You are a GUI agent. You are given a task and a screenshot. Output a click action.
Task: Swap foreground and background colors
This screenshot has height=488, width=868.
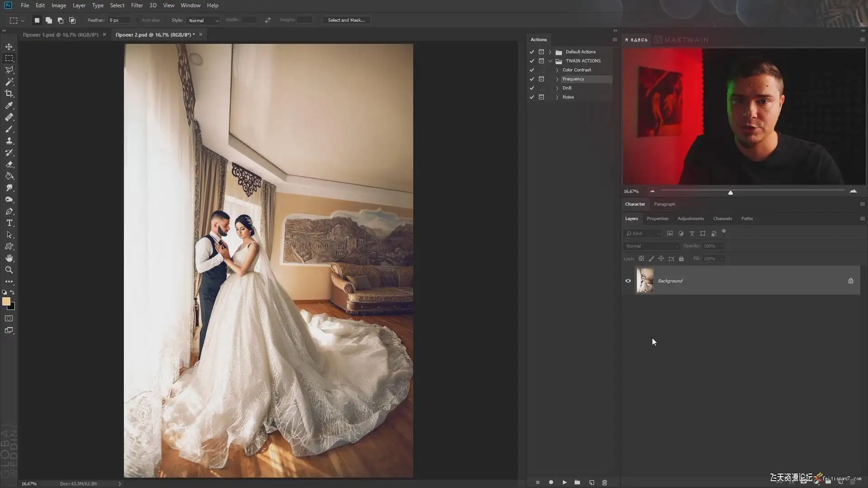coord(12,292)
